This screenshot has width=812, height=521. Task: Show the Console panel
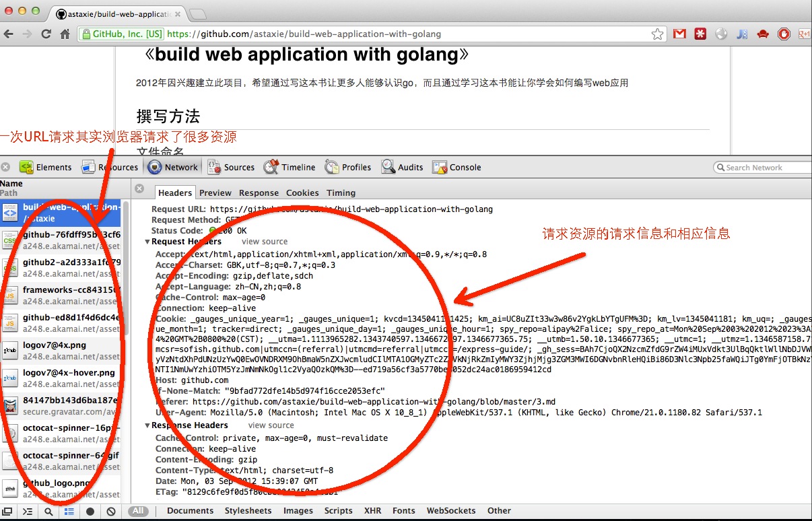pos(457,167)
